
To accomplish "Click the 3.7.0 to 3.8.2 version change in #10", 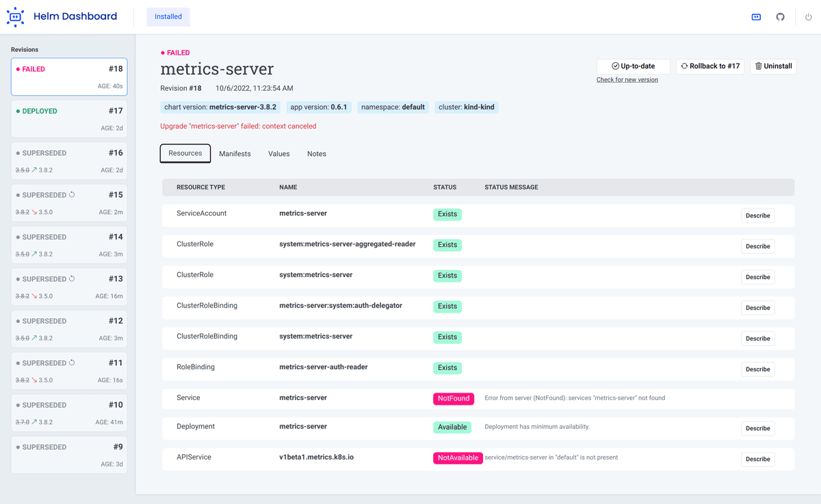I will pyautogui.click(x=34, y=422).
